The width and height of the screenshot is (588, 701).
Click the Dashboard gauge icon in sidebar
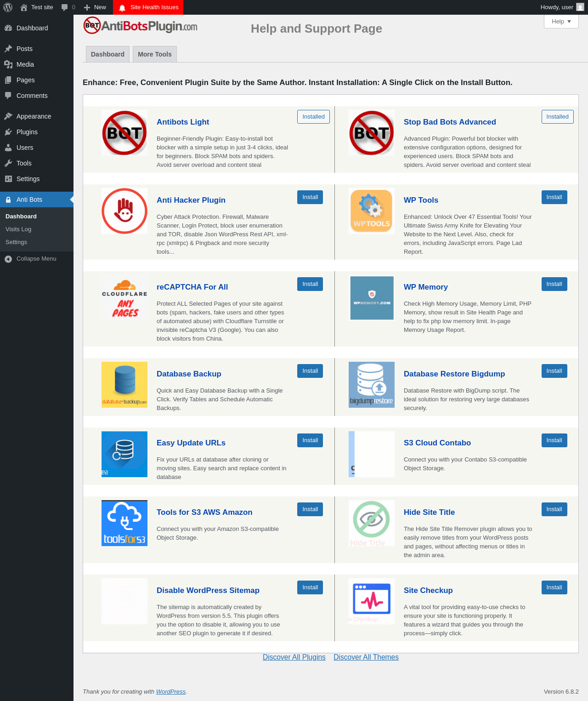pos(8,28)
